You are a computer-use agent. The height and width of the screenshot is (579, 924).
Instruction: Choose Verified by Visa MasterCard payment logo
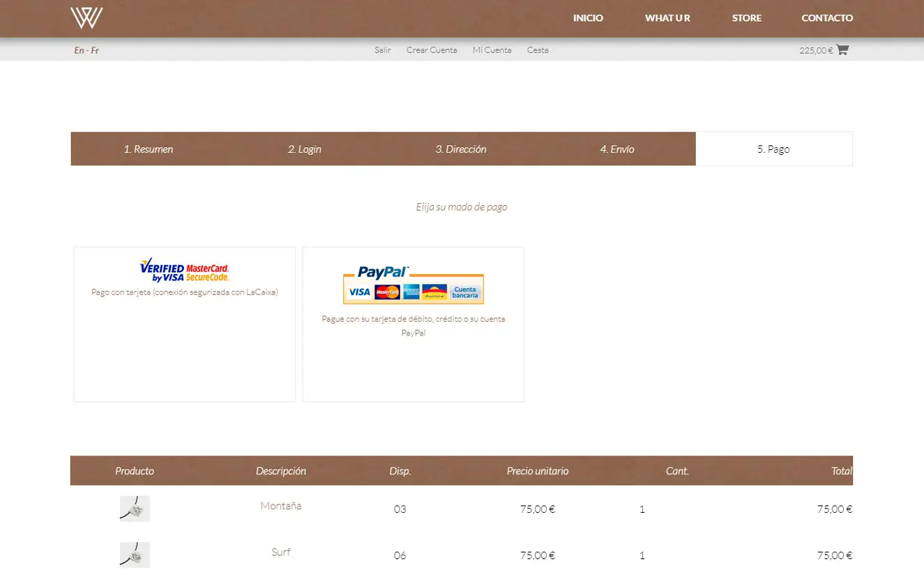(184, 270)
